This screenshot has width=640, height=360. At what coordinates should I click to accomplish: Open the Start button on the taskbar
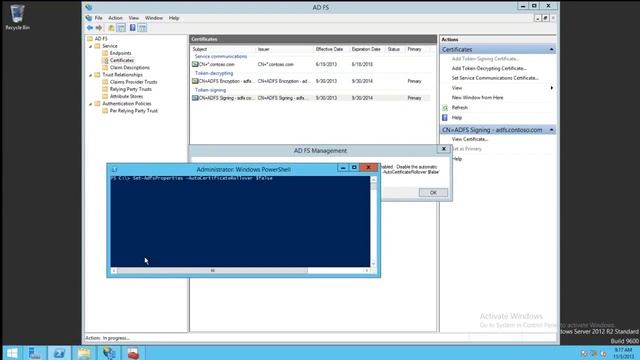click(12, 353)
